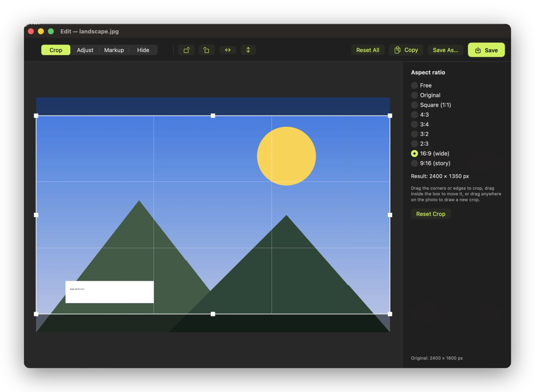Copy the edited image

(x=406, y=50)
